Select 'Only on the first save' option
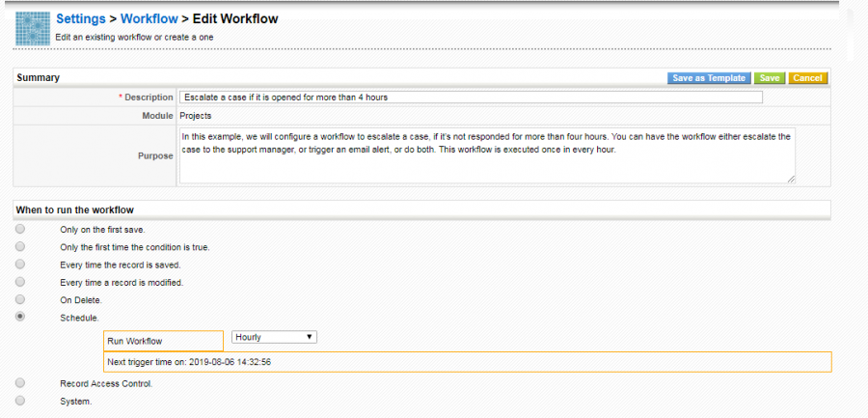The image size is (868, 418). (x=20, y=230)
